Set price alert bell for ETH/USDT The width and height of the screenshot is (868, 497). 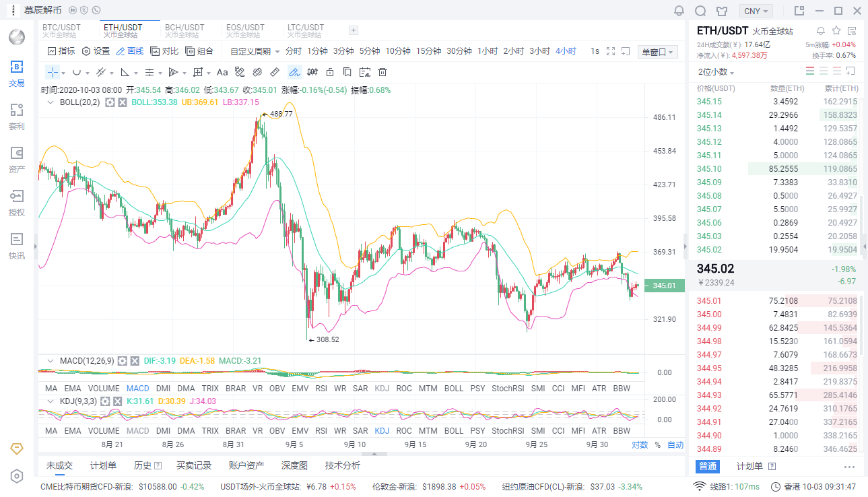tap(821, 31)
